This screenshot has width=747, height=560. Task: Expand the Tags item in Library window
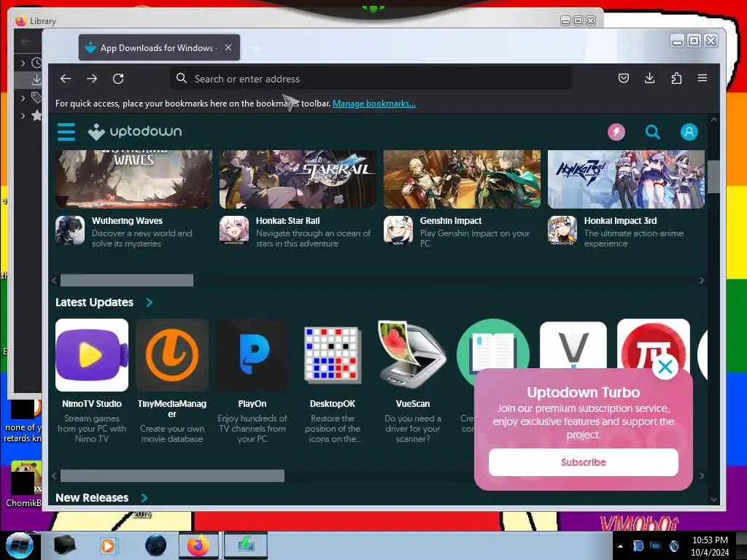click(23, 98)
